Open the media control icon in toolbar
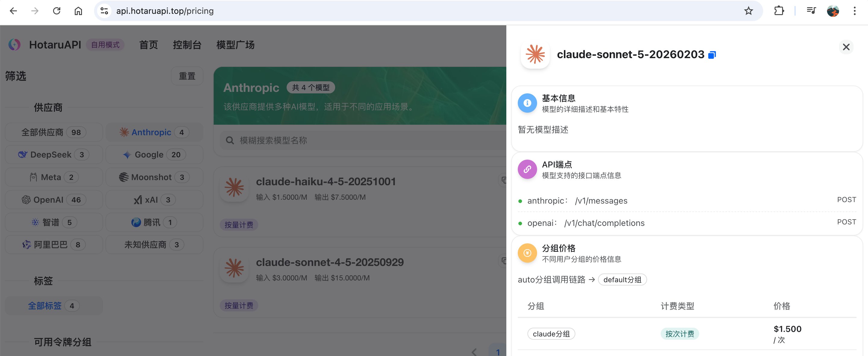The width and height of the screenshot is (868, 356). 811,11
